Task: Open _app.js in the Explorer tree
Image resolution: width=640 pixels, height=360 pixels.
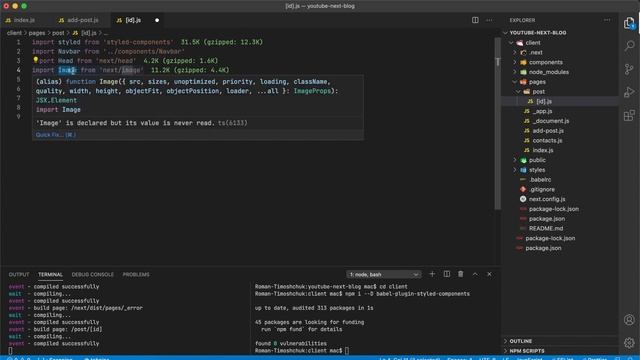Action: tap(542, 111)
